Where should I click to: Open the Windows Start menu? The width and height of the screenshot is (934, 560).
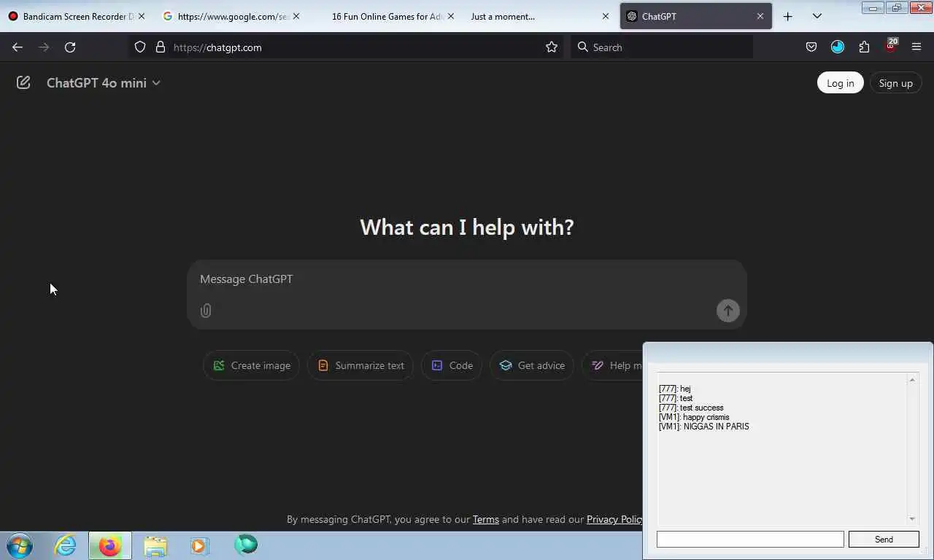[x=19, y=545]
